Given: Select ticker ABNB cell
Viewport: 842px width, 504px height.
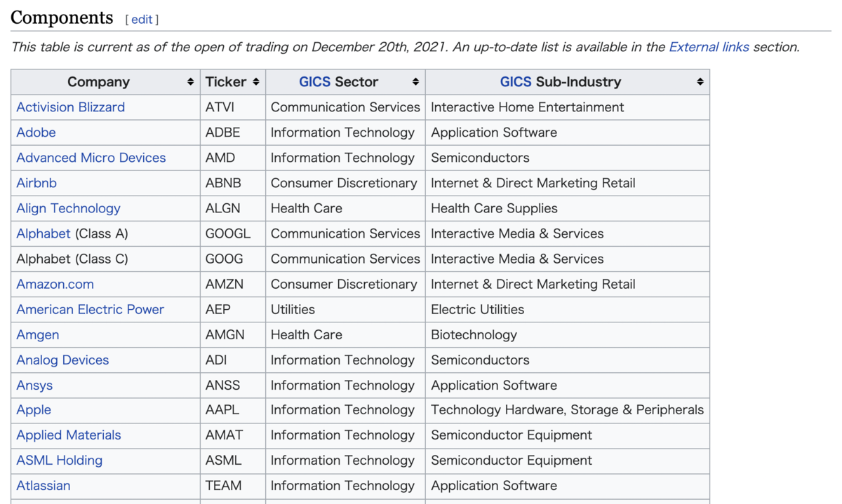Looking at the screenshot, I should point(233,183).
